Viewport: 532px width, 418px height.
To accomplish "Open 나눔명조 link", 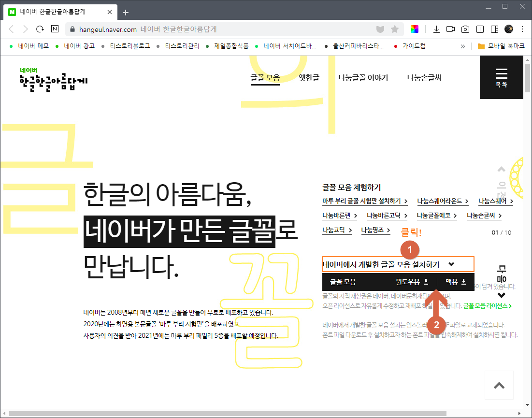I will (375, 230).
